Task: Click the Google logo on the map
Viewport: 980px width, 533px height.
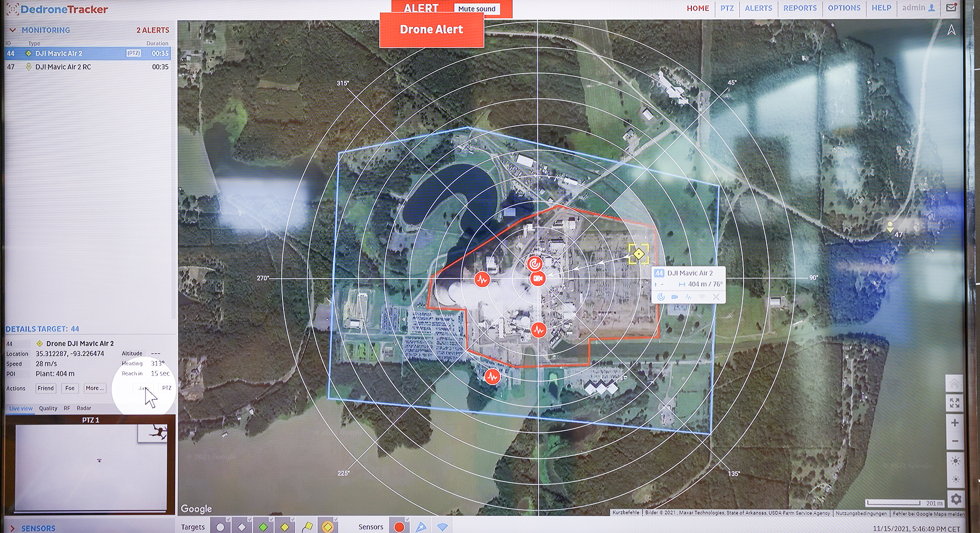Action: (196, 509)
